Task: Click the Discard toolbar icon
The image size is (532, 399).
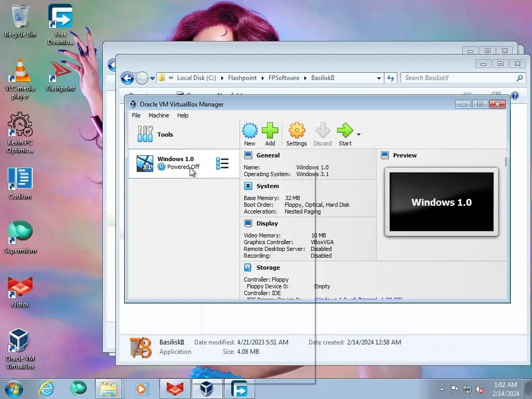Action: click(322, 134)
